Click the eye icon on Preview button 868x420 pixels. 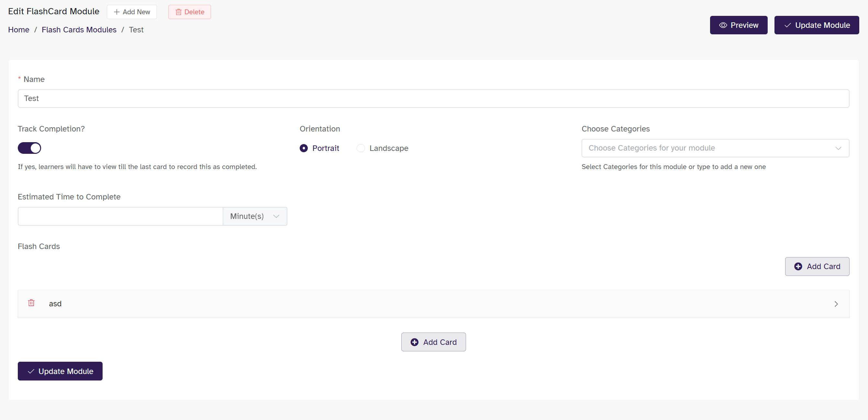(x=723, y=25)
